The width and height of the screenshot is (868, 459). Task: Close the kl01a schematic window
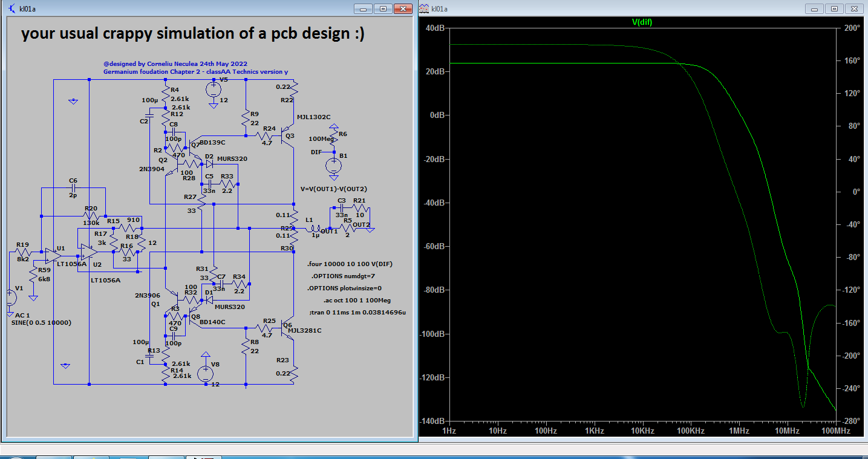pos(403,8)
